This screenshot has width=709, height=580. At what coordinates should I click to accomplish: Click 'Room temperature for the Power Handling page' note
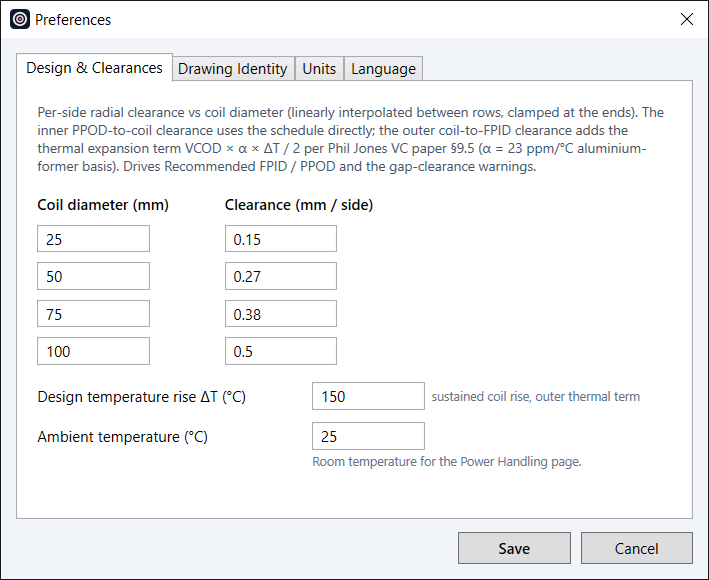(x=447, y=462)
